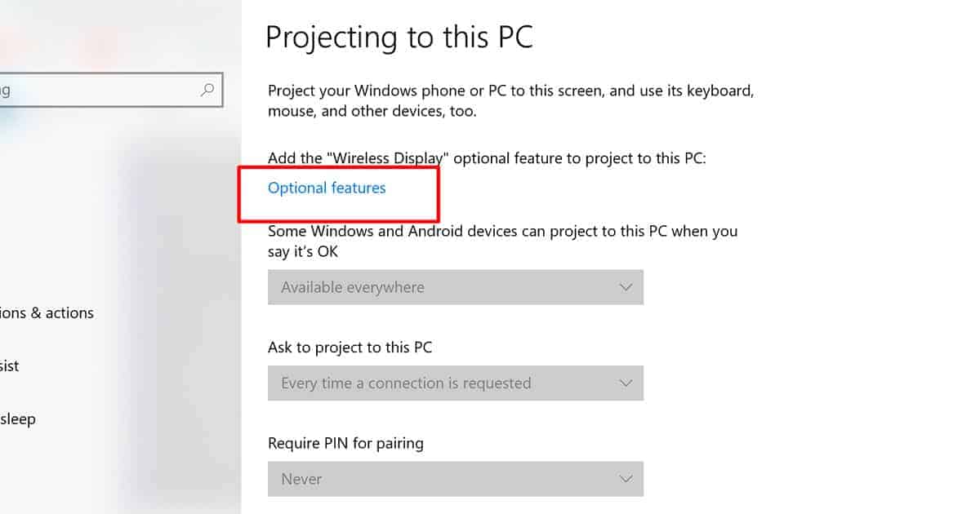Open "Every time a connection is requested" dropdown
Image resolution: width=980 pixels, height=514 pixels.
[x=455, y=383]
